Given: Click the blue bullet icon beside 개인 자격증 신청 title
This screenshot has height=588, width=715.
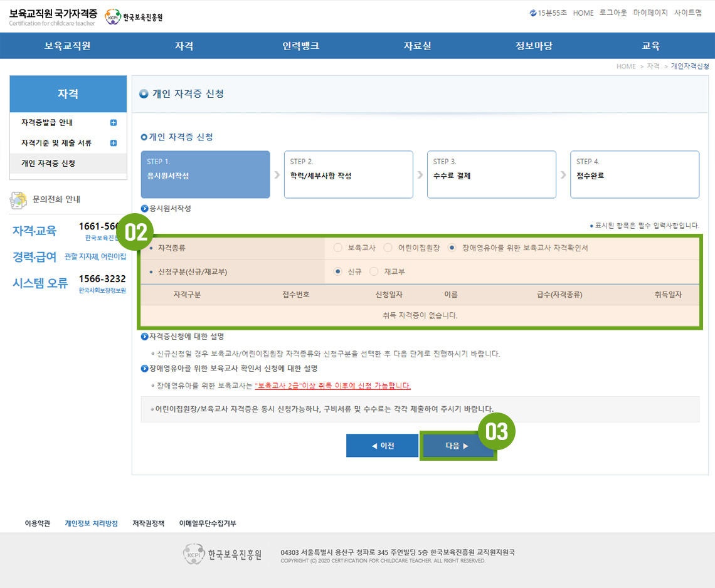Looking at the screenshot, I should tap(144, 94).
